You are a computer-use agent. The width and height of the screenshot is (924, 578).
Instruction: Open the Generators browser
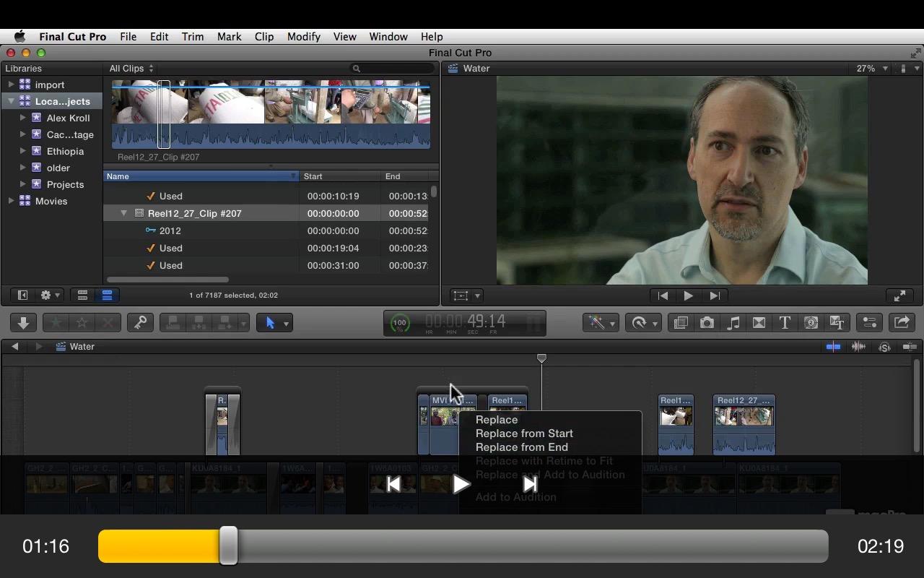pyautogui.click(x=811, y=323)
